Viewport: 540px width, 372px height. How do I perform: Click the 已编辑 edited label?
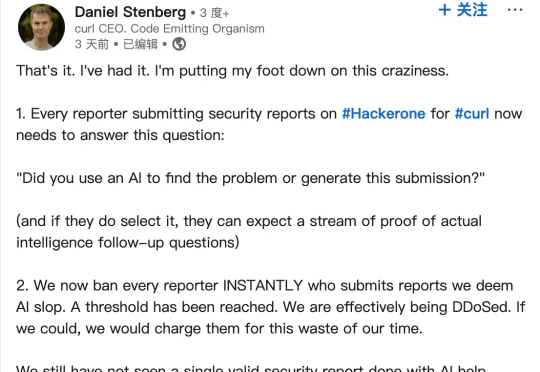click(x=141, y=44)
